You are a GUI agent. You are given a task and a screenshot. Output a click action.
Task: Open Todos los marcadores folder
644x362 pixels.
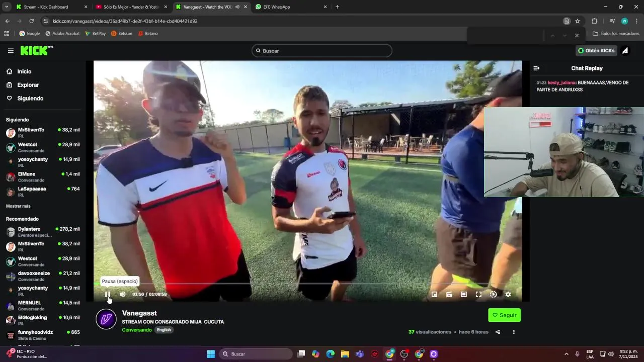click(616, 34)
